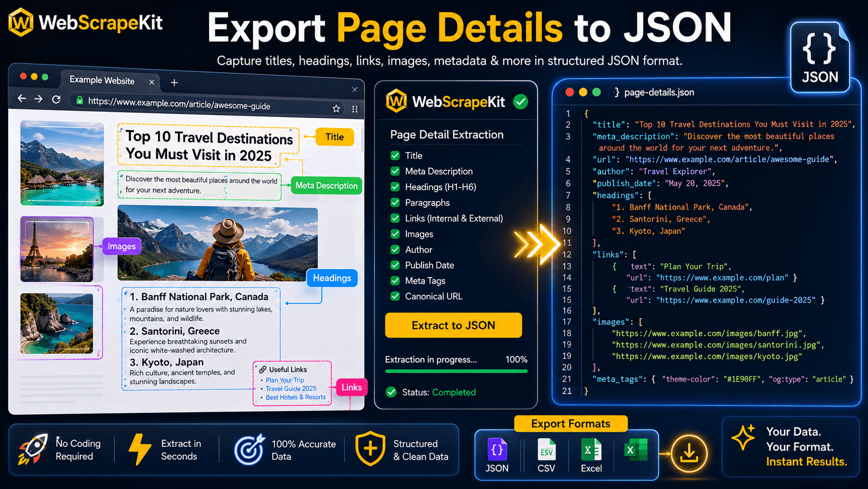
Task: Click the "publish_date": "May 20, 2025" line
Action: (x=661, y=183)
